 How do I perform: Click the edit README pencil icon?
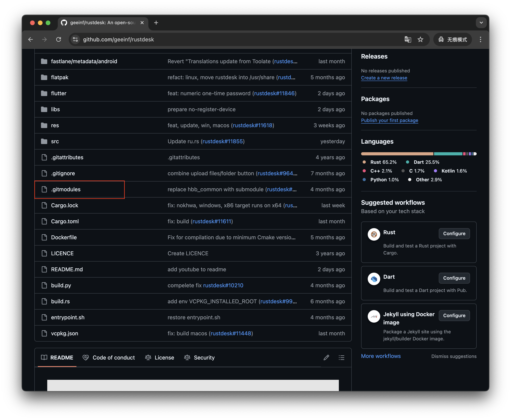pyautogui.click(x=326, y=358)
